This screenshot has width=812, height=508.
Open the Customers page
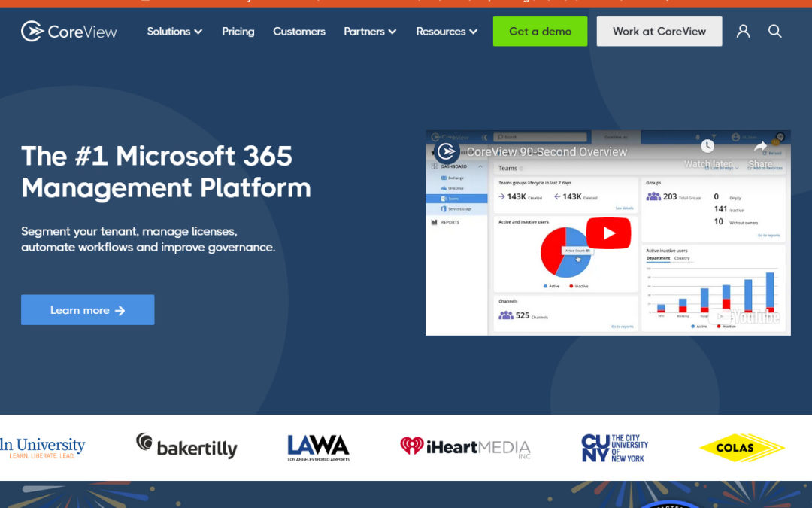(299, 31)
